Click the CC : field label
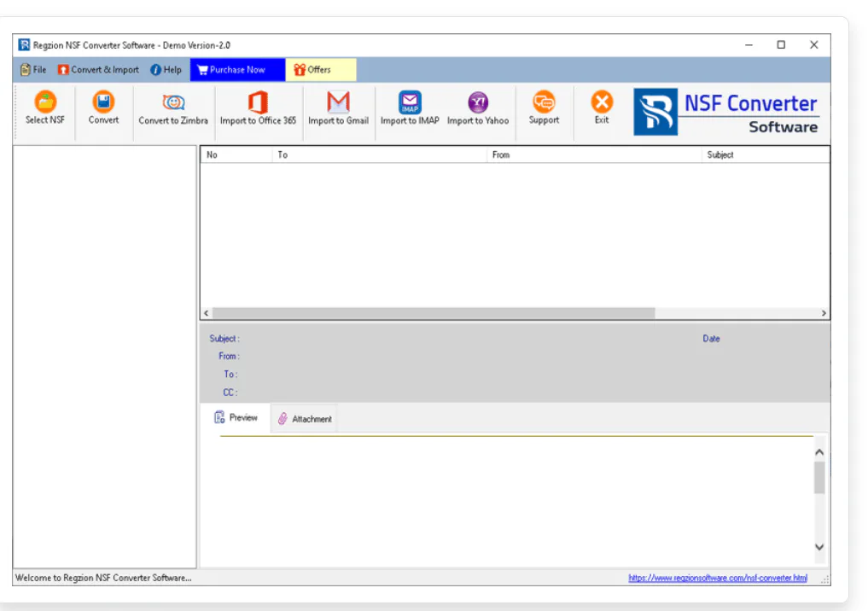Image resolution: width=868 pixels, height=611 pixels. pyautogui.click(x=230, y=393)
